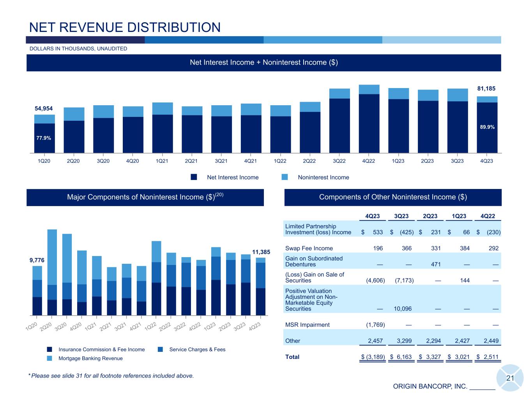Click the Net Interest Income legend swatch
The image size is (532, 399).
(194, 177)
